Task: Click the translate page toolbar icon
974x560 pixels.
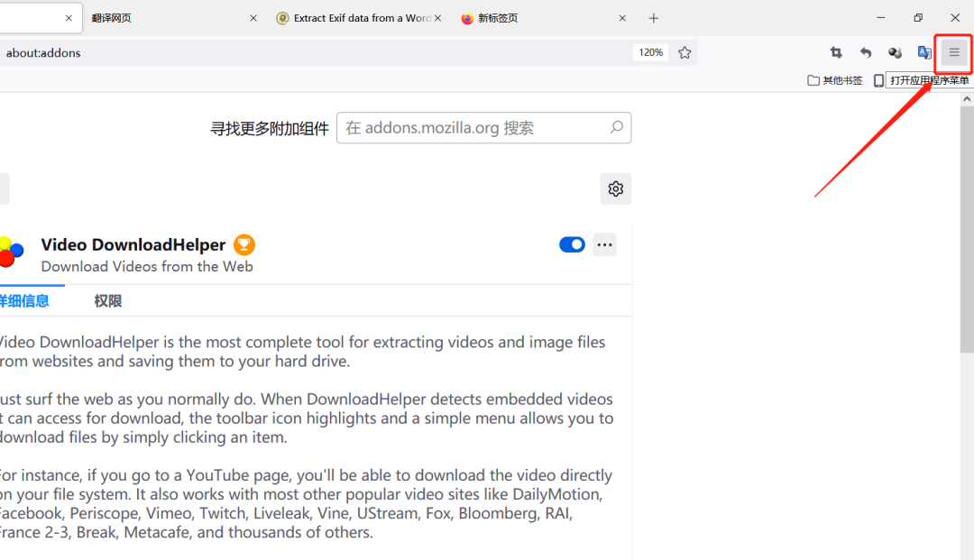Action: 924,53
